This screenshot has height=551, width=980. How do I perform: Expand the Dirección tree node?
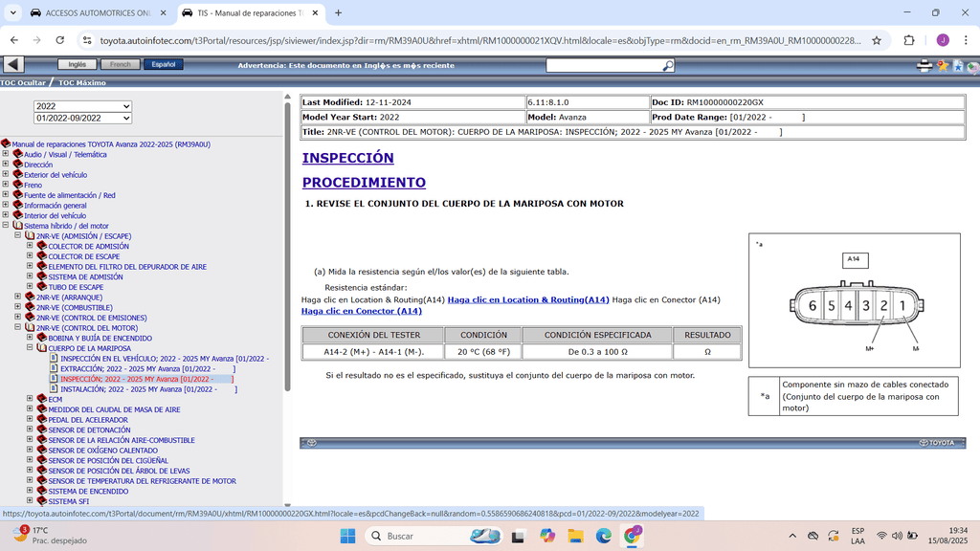(x=6, y=165)
